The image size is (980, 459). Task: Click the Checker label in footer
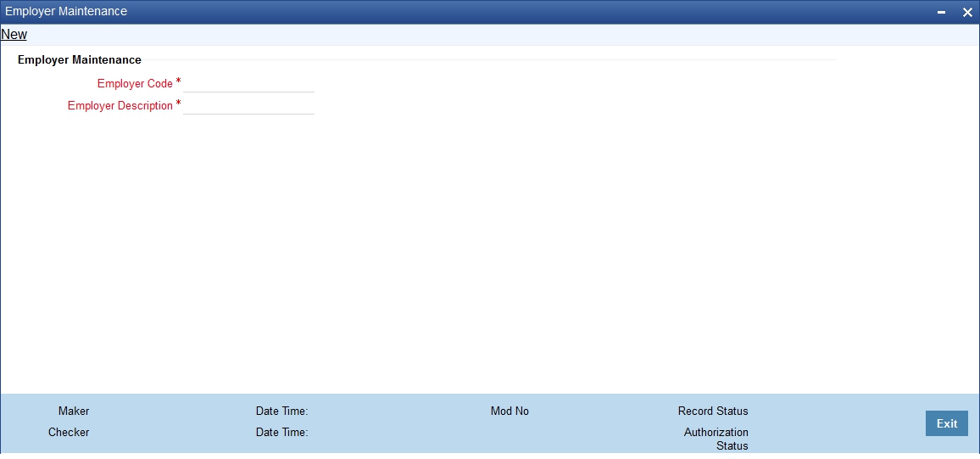(x=69, y=432)
